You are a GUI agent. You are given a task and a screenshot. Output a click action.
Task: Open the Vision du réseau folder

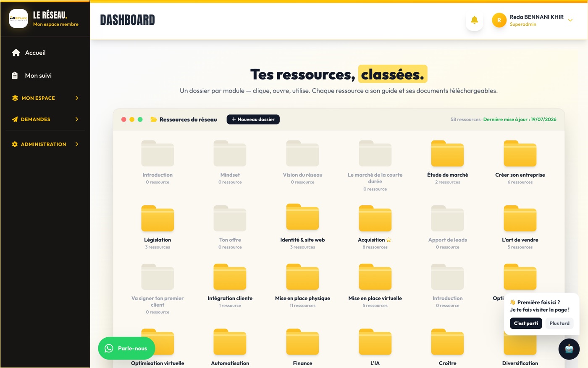tap(302, 162)
